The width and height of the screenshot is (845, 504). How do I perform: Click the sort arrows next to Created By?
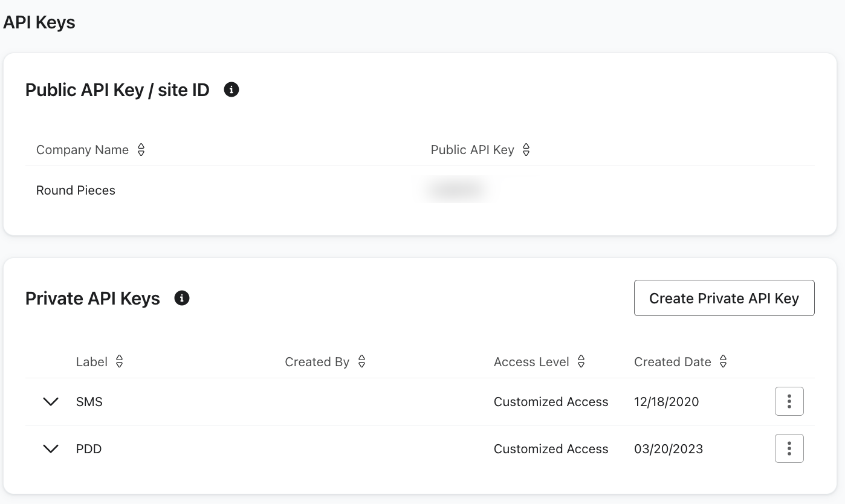(361, 361)
